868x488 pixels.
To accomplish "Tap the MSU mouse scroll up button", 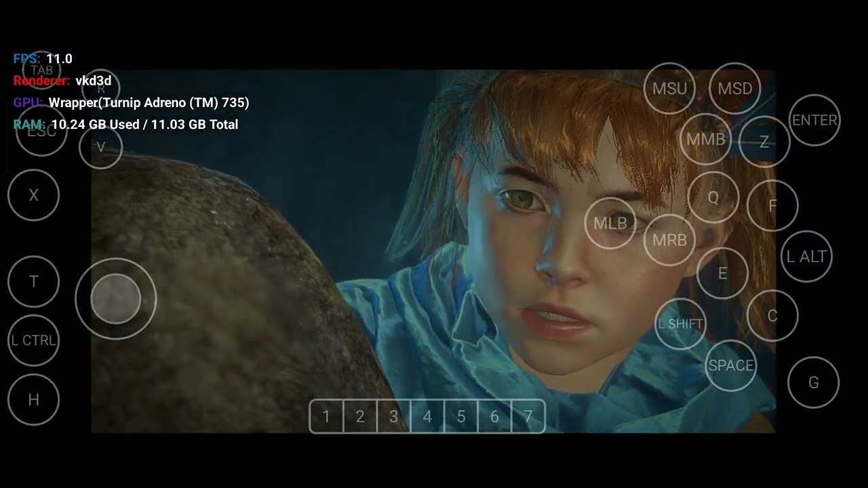I will 669,88.
